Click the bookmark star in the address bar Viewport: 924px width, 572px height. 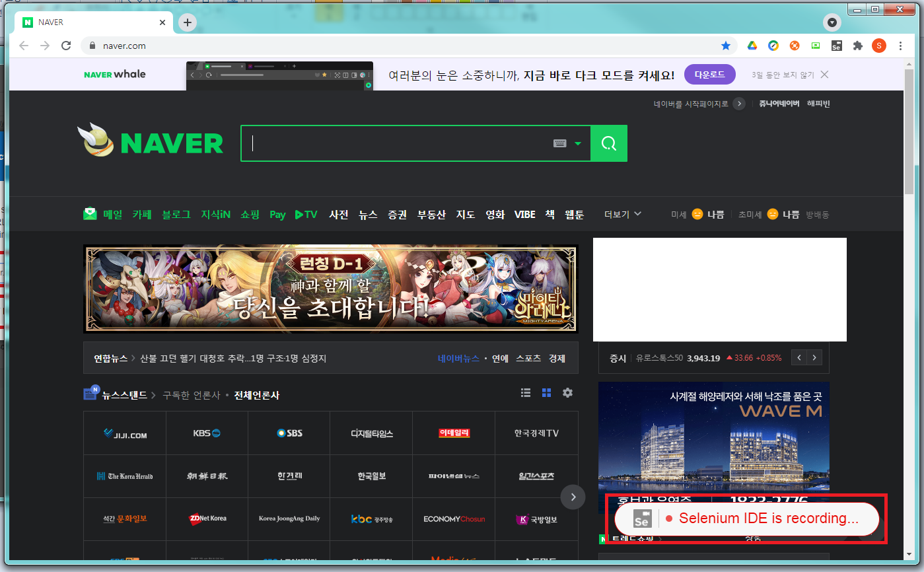726,46
